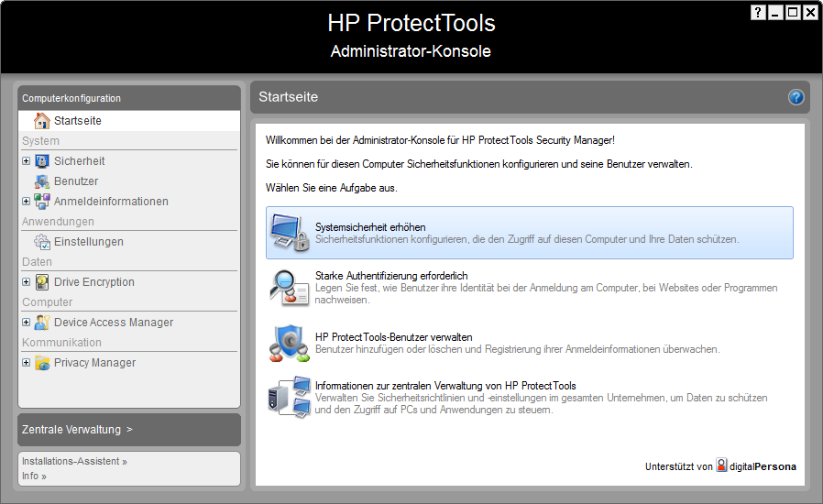Click the Anmeldeinformationen icon
Screen dimensions: 823x504
coord(42,201)
